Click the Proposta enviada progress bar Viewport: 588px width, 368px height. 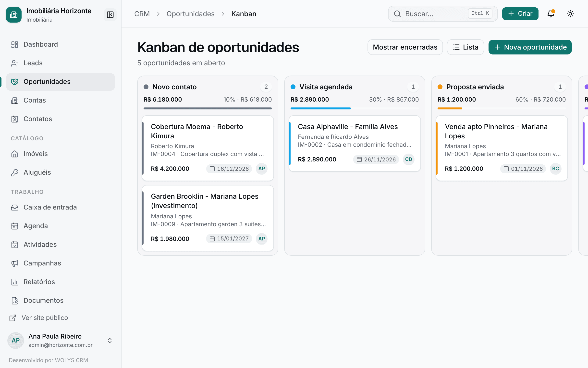coord(502,108)
